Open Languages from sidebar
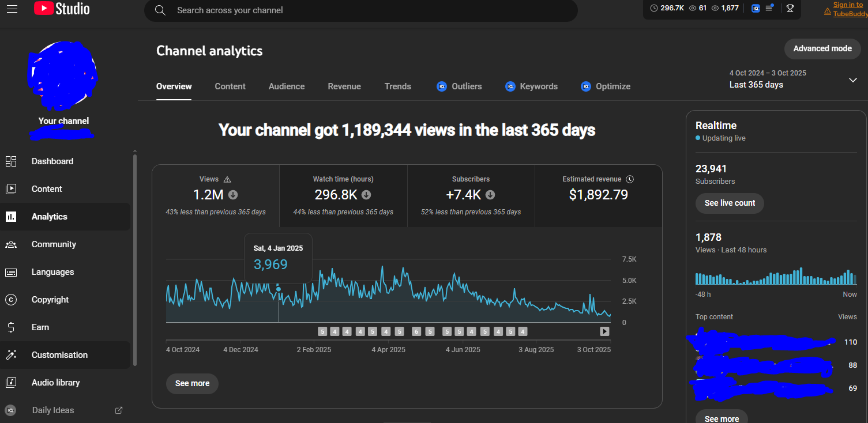Viewport: 868px width, 423px height. (52, 272)
